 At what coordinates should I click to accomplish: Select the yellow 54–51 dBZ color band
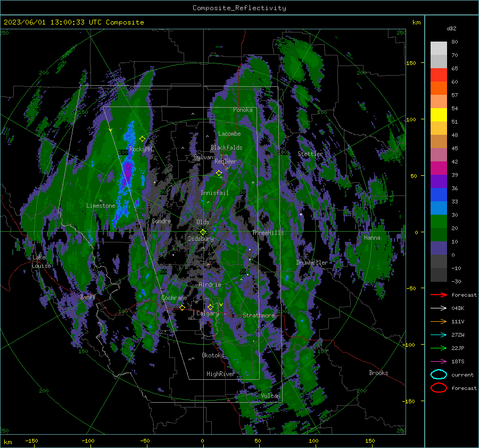(x=439, y=115)
